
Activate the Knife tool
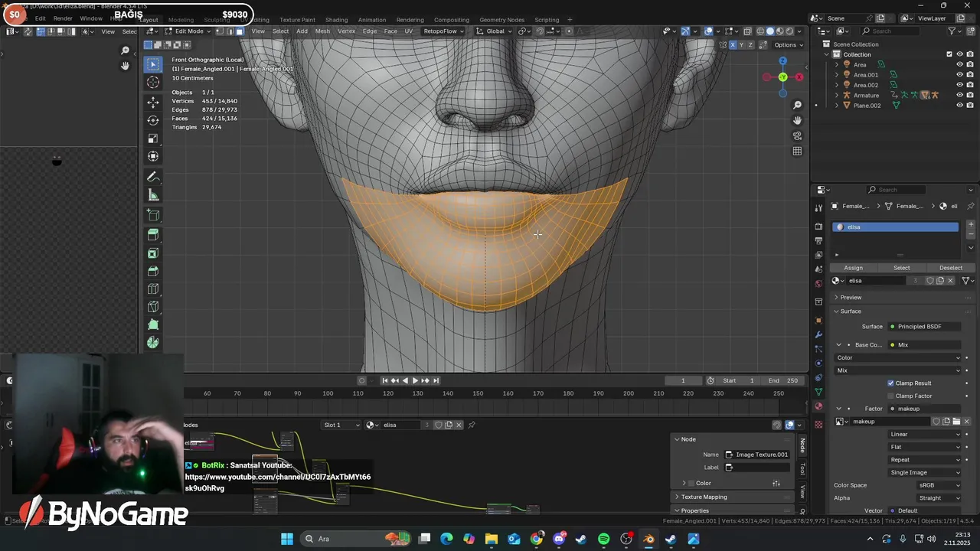point(153,308)
